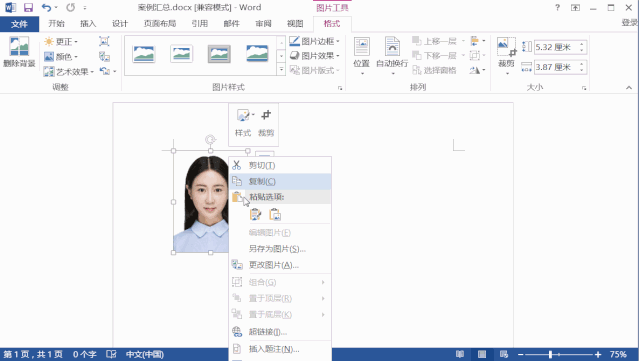Choose Hyperlink (超链接) menu item
Viewport: 639px width, 361px height.
[x=280, y=332]
